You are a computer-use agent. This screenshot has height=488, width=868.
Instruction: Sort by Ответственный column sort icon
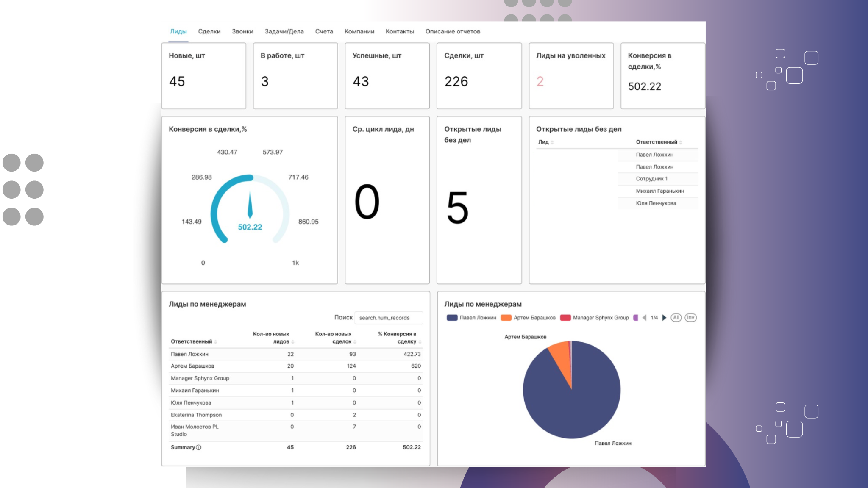tap(216, 342)
